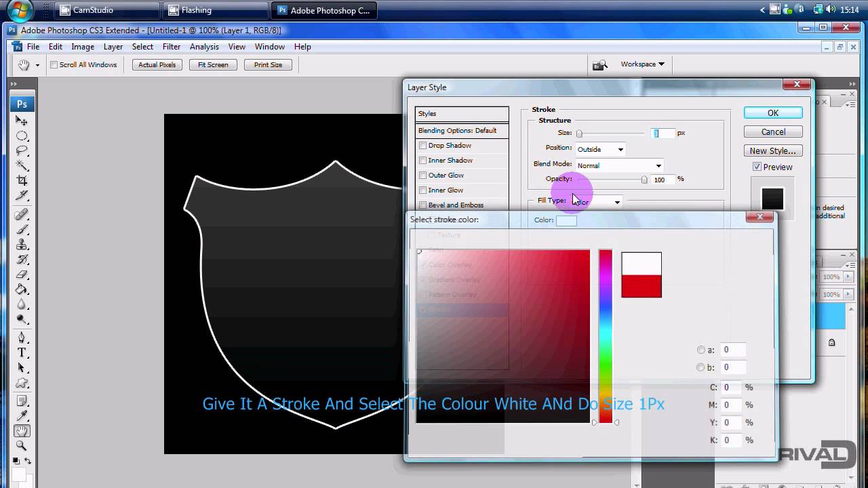The height and width of the screenshot is (488, 868).
Task: Click the New Style... button
Action: coord(773,150)
